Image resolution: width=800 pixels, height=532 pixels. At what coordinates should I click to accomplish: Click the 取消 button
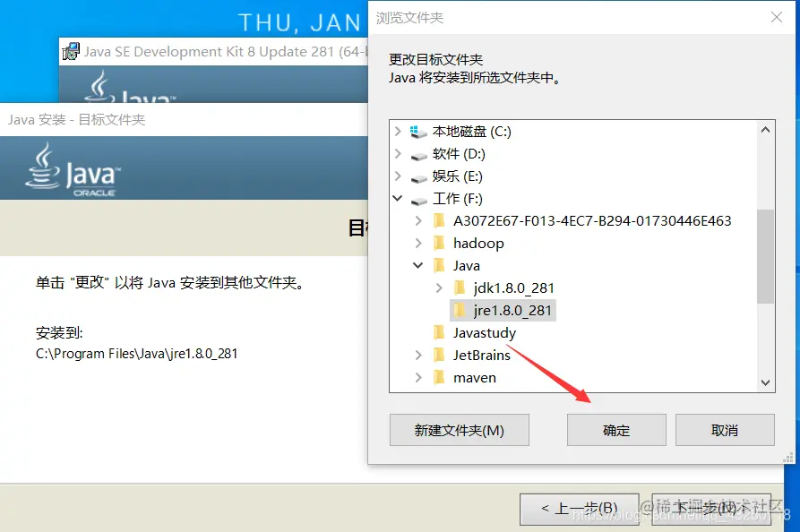[725, 430]
